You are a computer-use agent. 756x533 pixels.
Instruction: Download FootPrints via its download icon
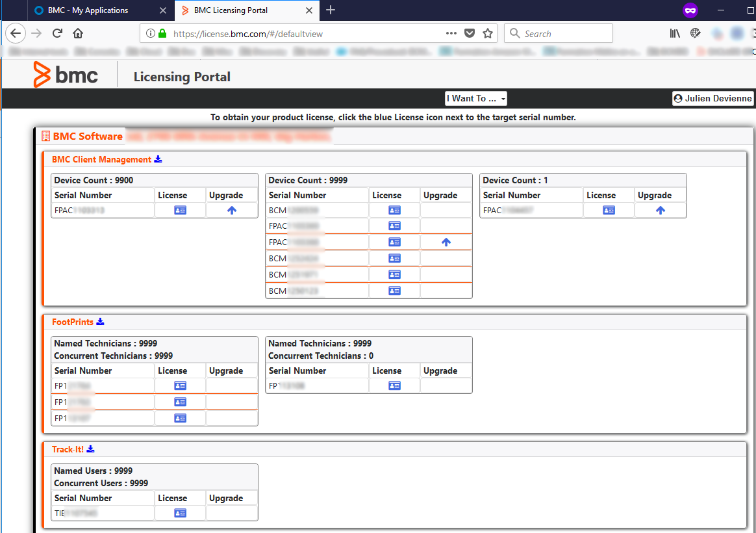point(100,322)
